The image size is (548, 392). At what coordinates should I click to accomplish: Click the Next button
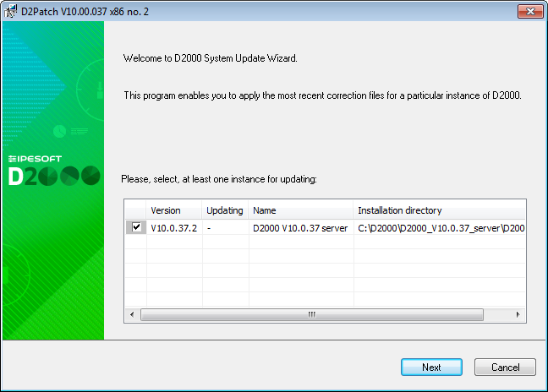[431, 367]
